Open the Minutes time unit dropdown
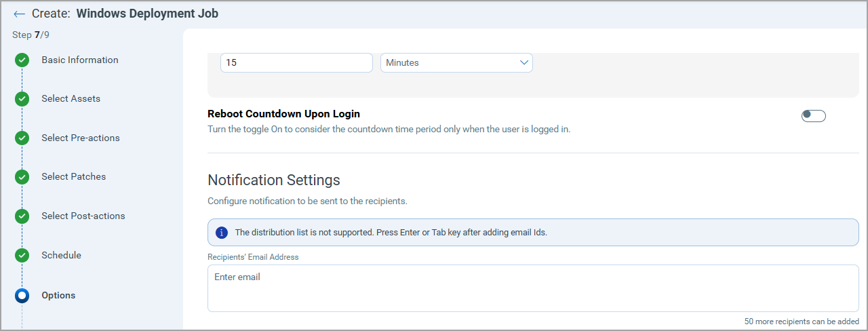 456,63
